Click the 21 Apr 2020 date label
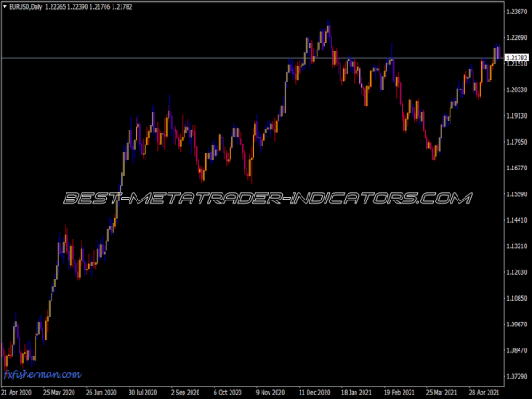This screenshot has height=399, width=532. 19,390
